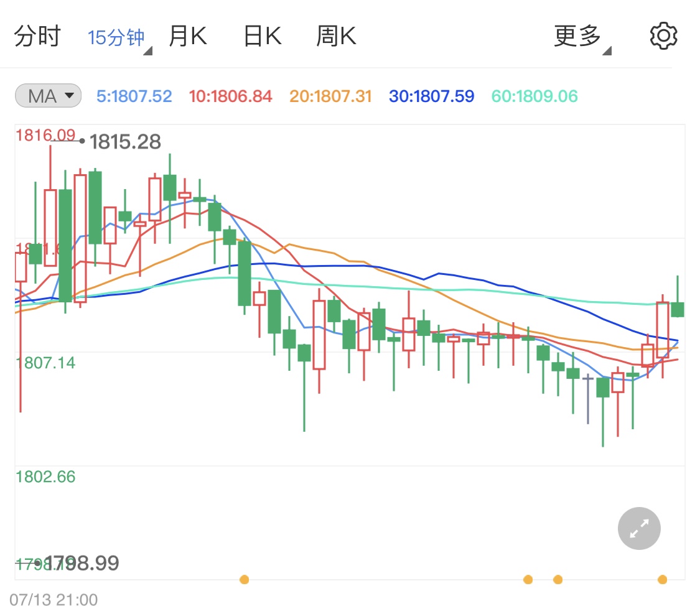The image size is (700, 614).
Task: Switch to the 分时 tab
Action: [x=37, y=36]
